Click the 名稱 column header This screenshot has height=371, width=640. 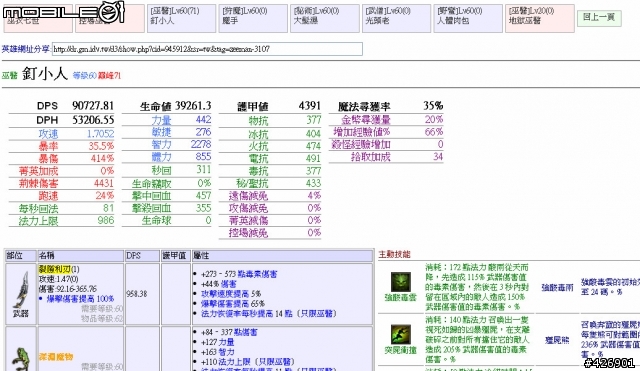pos(80,256)
